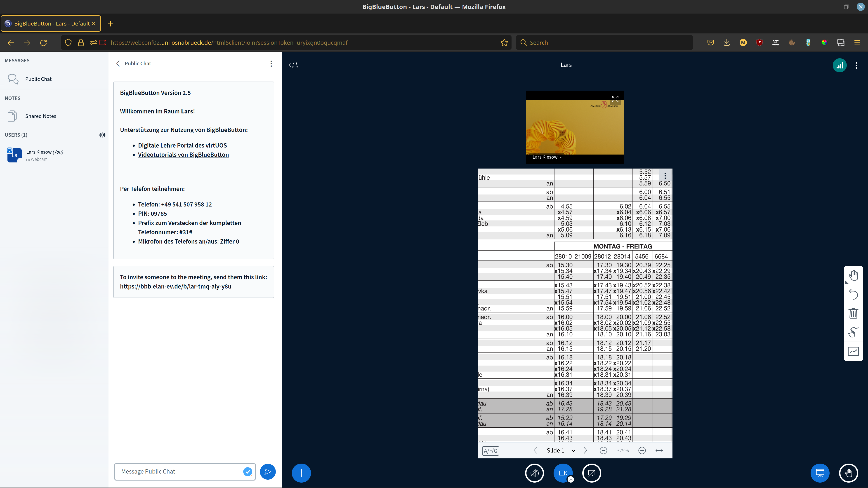Screen dimensions: 868x488
Task: Mute the microphone with the speaker button
Action: [x=534, y=473]
